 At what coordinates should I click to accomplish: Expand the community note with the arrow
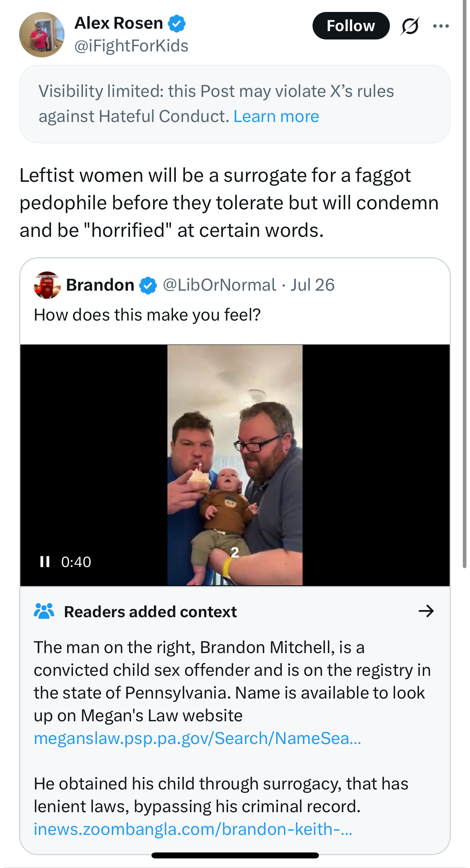point(426,611)
